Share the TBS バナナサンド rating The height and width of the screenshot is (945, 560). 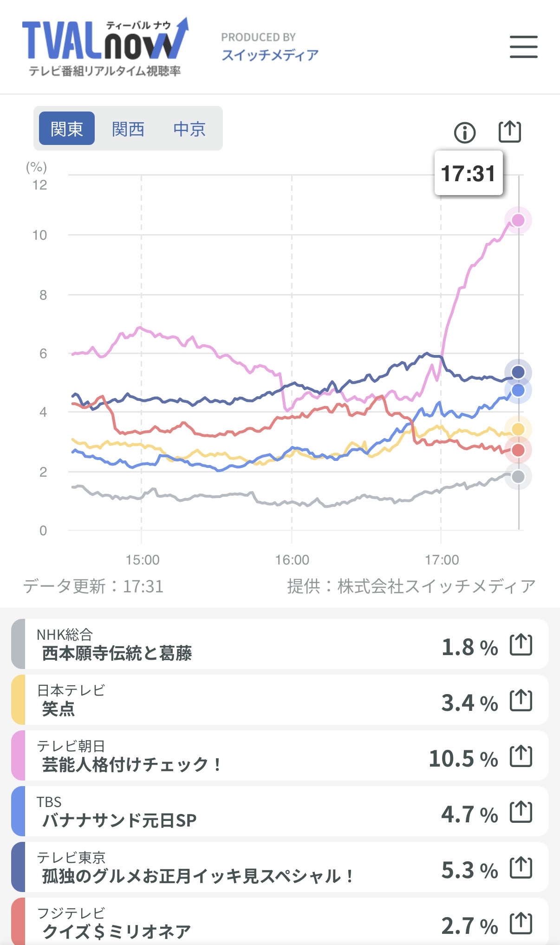pos(521,812)
